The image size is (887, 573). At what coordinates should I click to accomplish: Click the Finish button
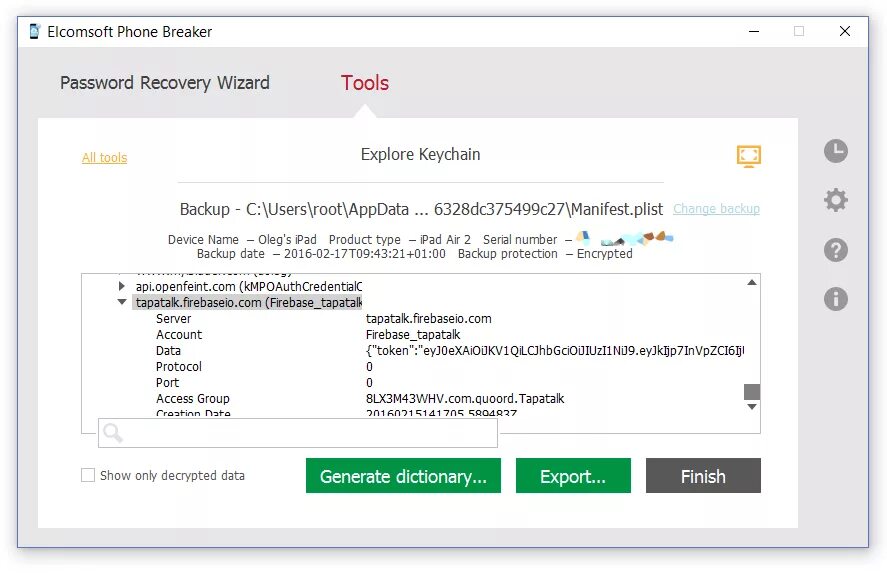703,476
